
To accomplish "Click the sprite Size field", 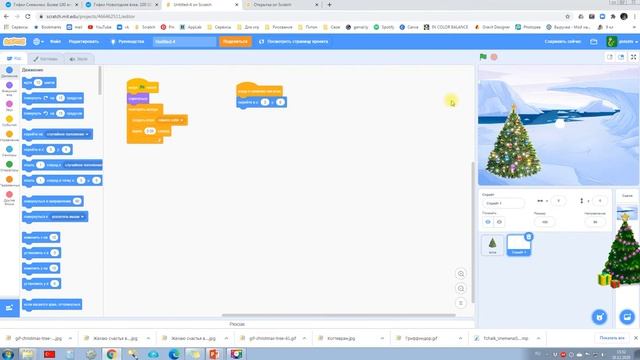I will click(544, 222).
